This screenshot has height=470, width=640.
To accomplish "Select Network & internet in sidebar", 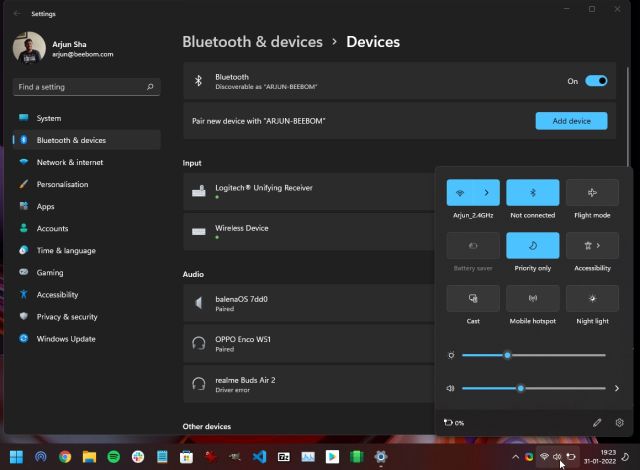I will [87, 162].
